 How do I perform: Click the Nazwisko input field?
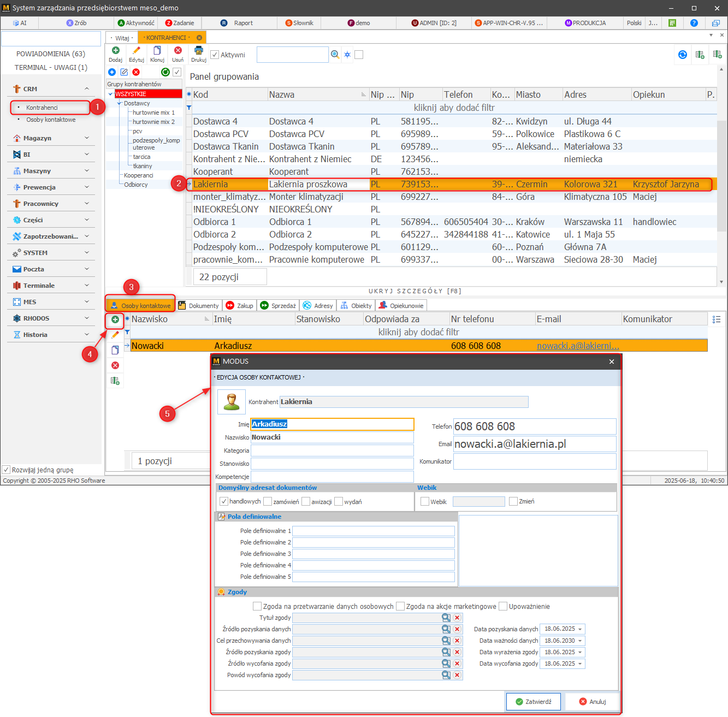[x=332, y=437]
